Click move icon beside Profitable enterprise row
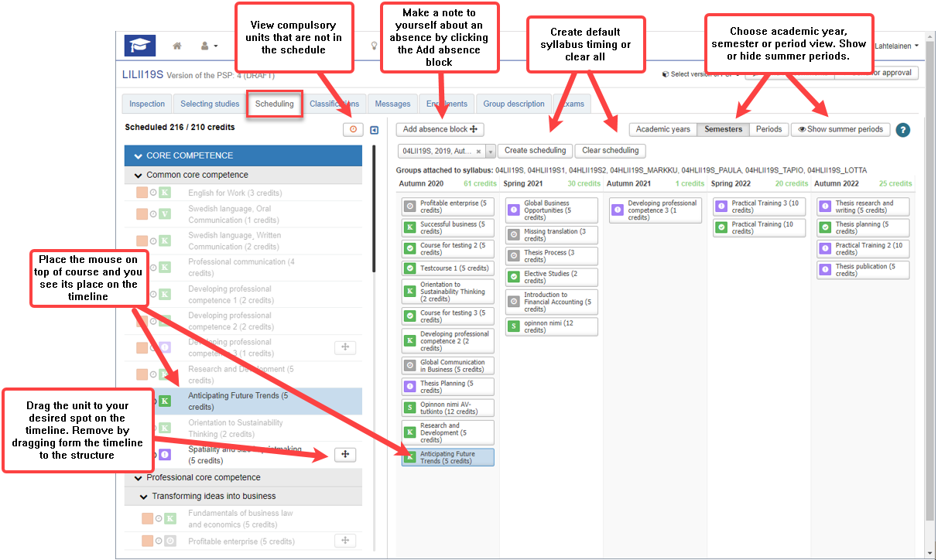The width and height of the screenshot is (938, 560). 345,541
